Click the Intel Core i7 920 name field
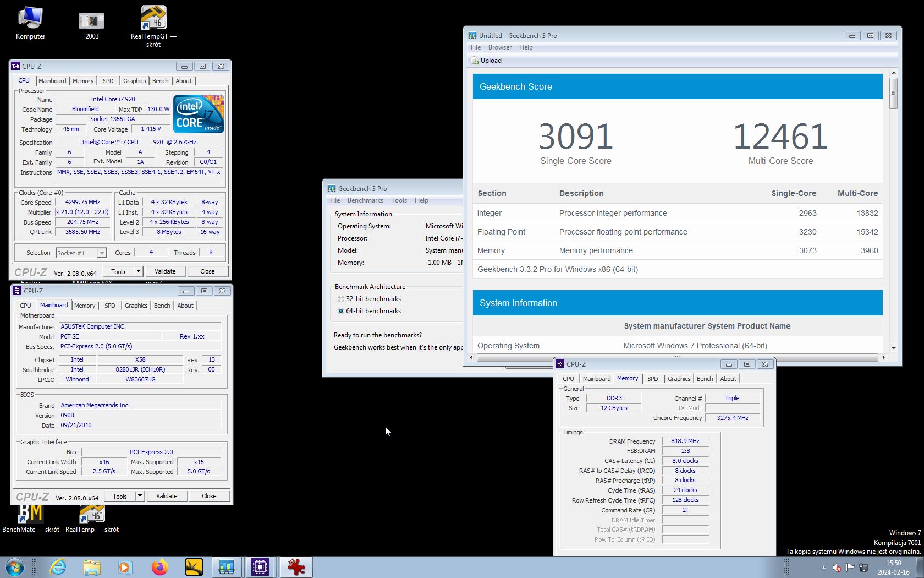 (x=113, y=99)
